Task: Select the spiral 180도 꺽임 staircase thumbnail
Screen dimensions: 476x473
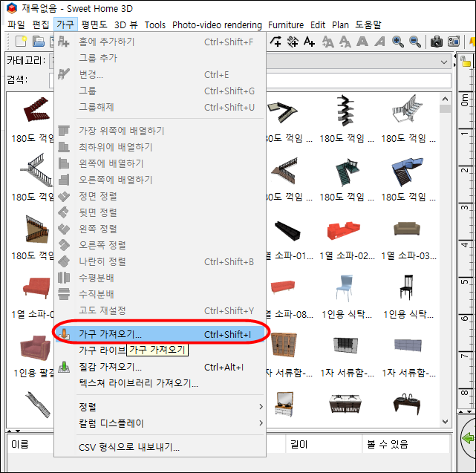Action: coord(346,110)
